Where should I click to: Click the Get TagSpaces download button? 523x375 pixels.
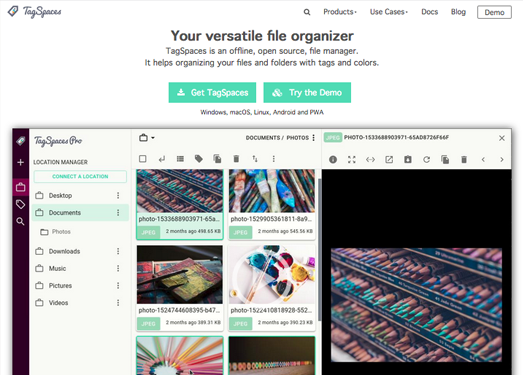pos(212,92)
